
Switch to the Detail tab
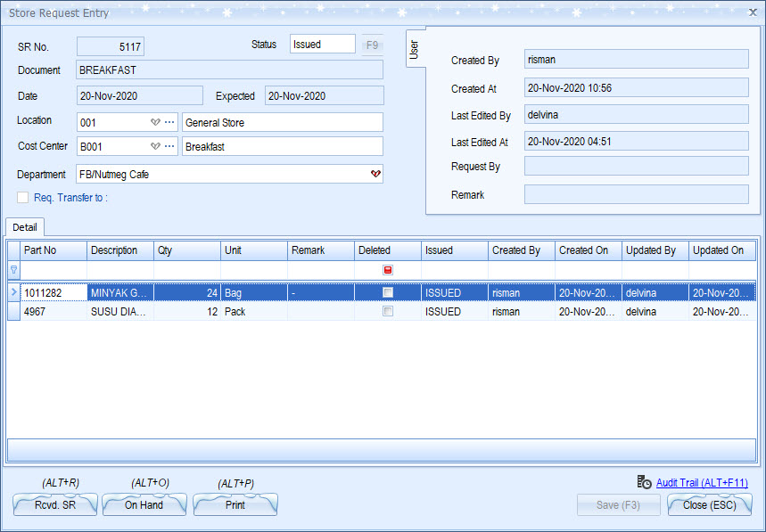[24, 228]
